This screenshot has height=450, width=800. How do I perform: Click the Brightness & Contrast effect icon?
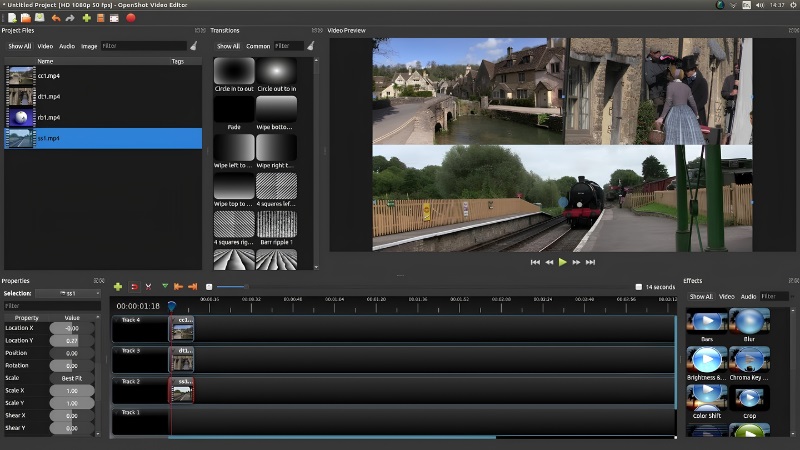tap(707, 360)
